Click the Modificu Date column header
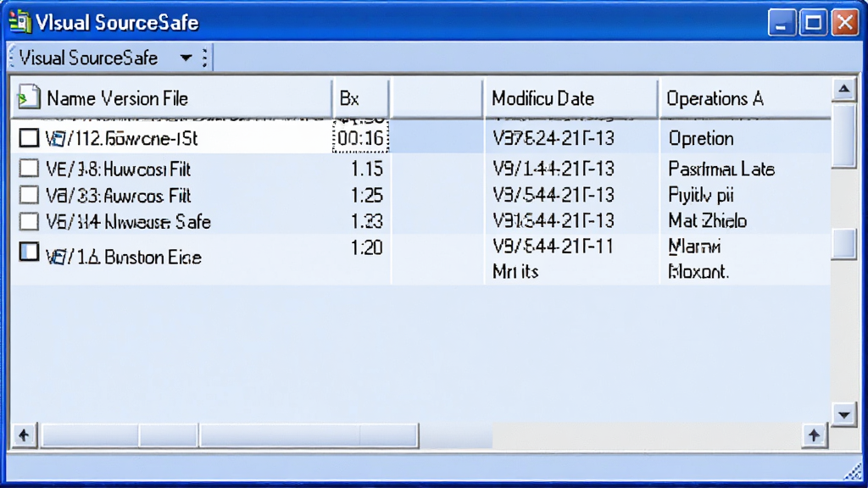Image resolution: width=868 pixels, height=488 pixels. (x=570, y=98)
